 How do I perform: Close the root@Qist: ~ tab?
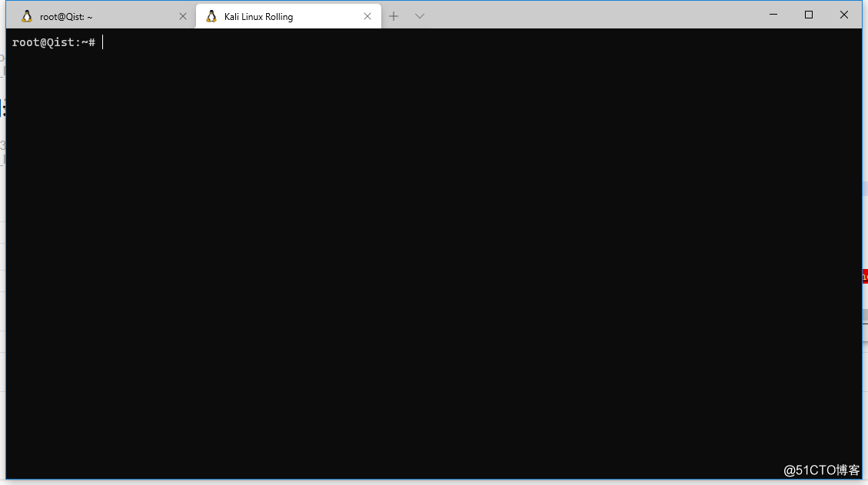pos(183,17)
